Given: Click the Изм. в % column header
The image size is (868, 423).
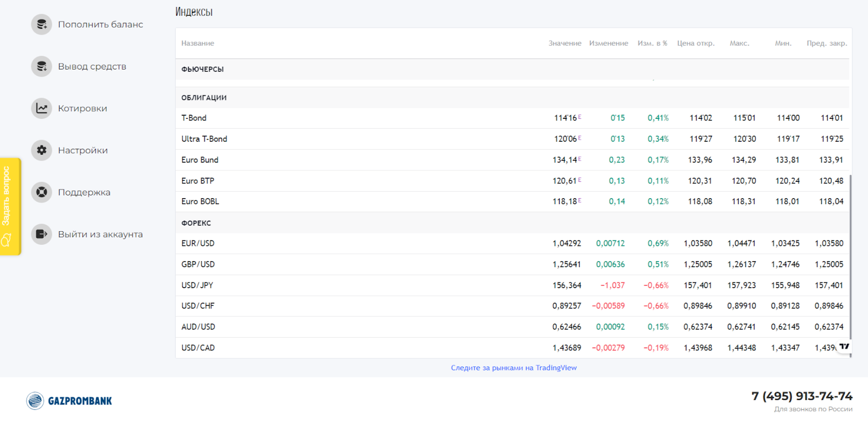Looking at the screenshot, I should point(653,43).
